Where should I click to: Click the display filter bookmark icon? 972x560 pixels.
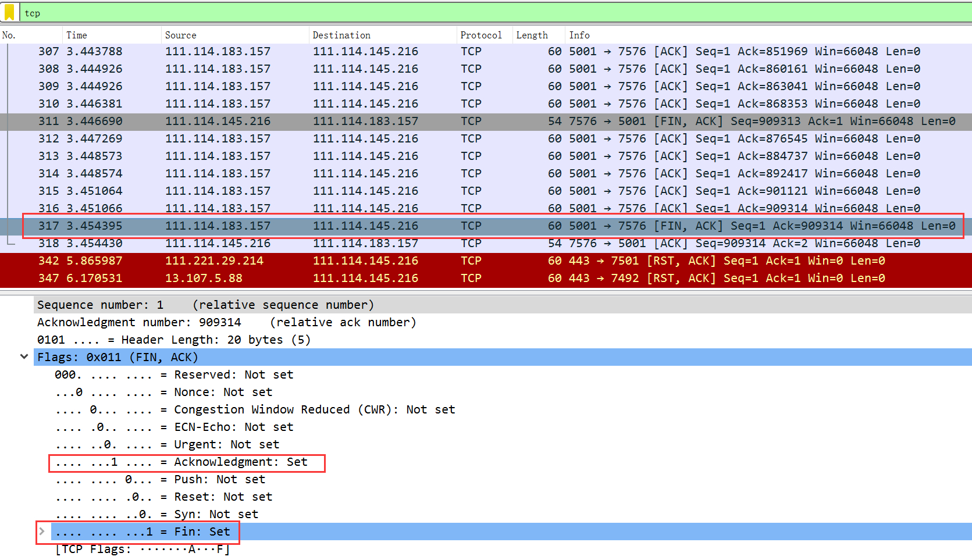pyautogui.click(x=9, y=12)
